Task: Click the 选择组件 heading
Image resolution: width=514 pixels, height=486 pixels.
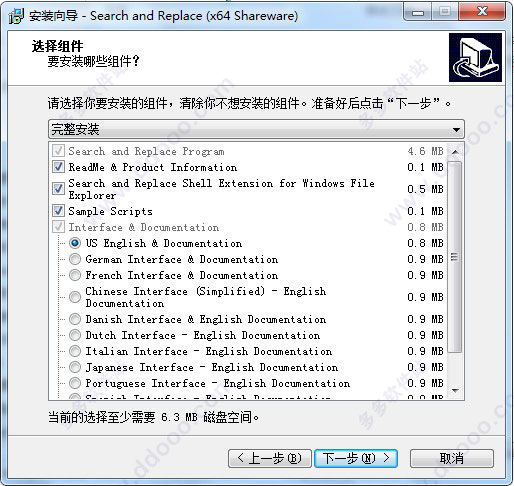Action: coord(58,46)
